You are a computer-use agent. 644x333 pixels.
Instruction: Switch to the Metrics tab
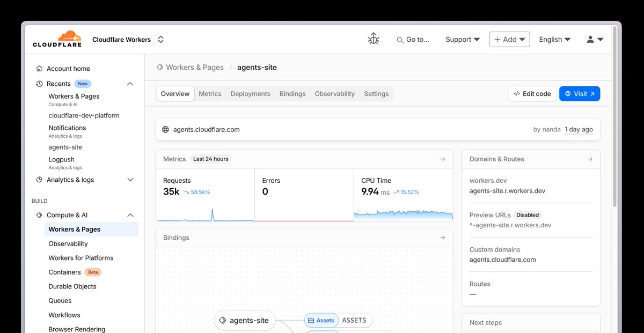click(x=210, y=93)
